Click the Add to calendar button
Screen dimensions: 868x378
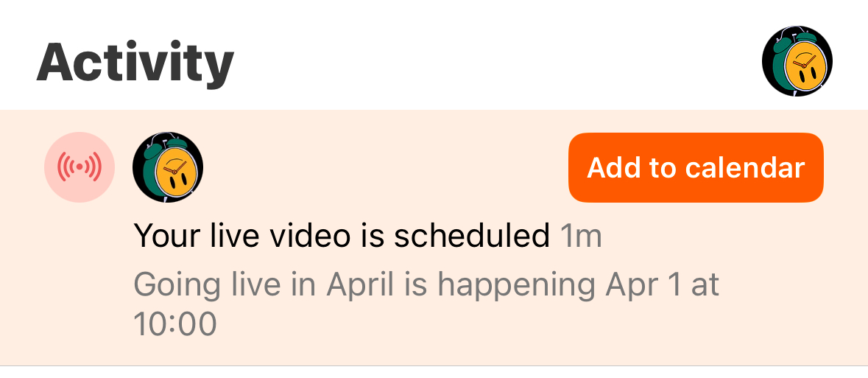(x=696, y=167)
